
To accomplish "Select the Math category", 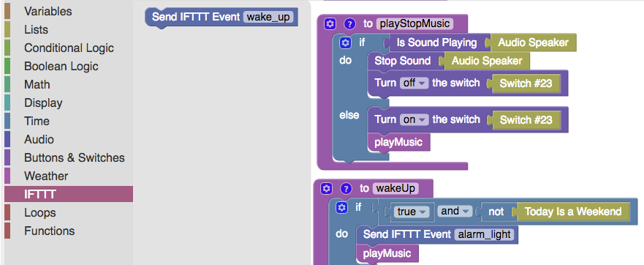I will (x=69, y=85).
